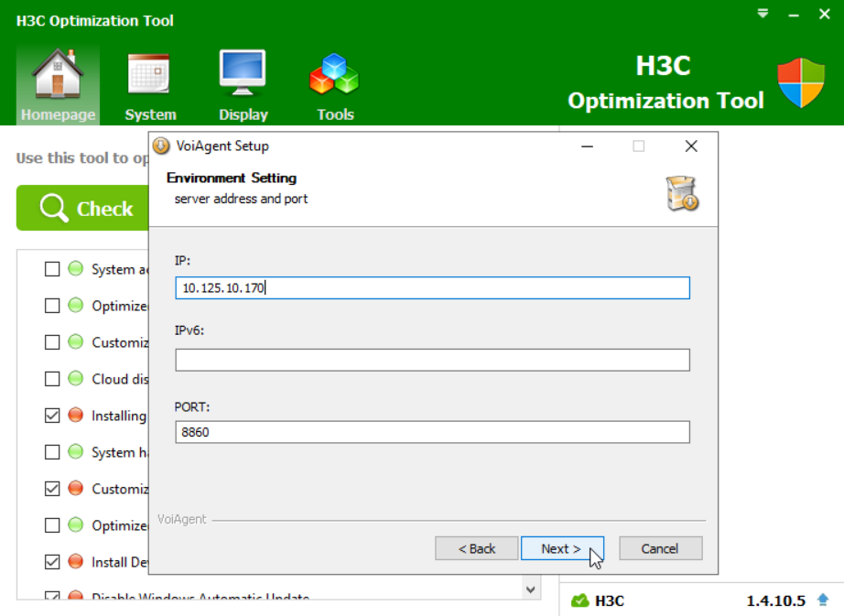Click the Environment Setting heading
Image resolution: width=844 pixels, height=616 pixels.
232,178
